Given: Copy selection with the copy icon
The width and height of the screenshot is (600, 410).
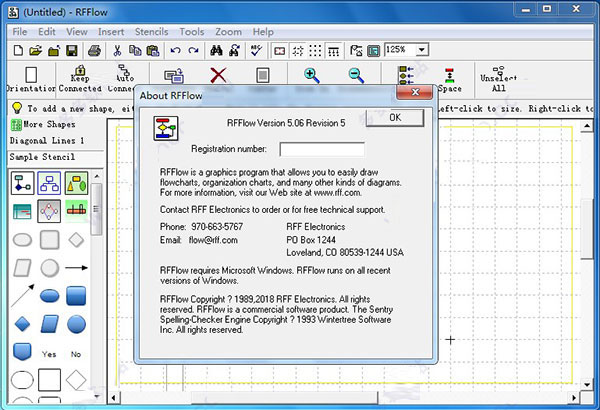Looking at the screenshot, I should 135,50.
